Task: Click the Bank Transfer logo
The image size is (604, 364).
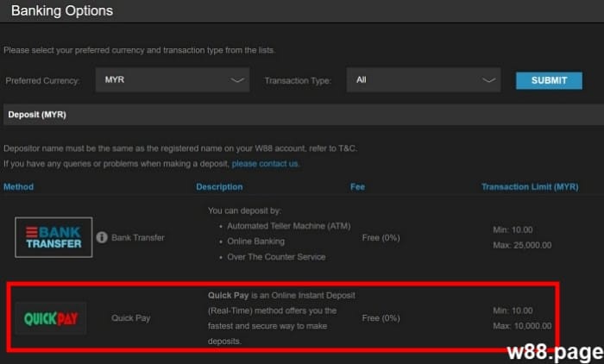Action: pos(53,237)
